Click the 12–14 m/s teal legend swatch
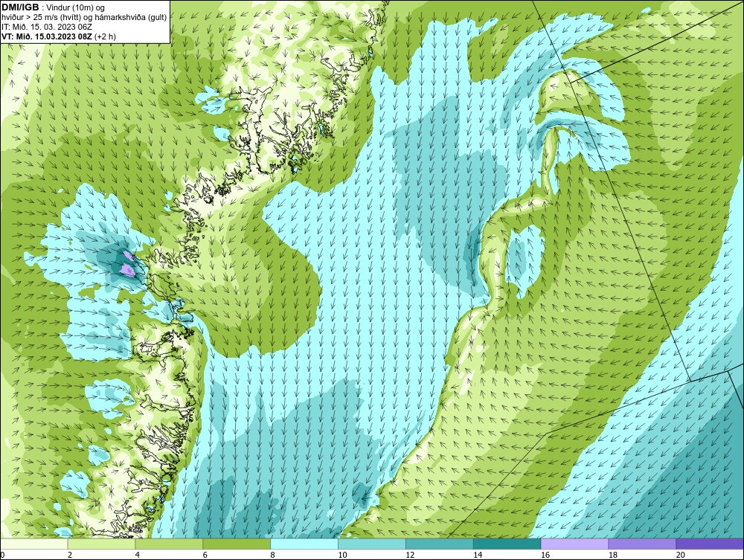 [x=440, y=544]
